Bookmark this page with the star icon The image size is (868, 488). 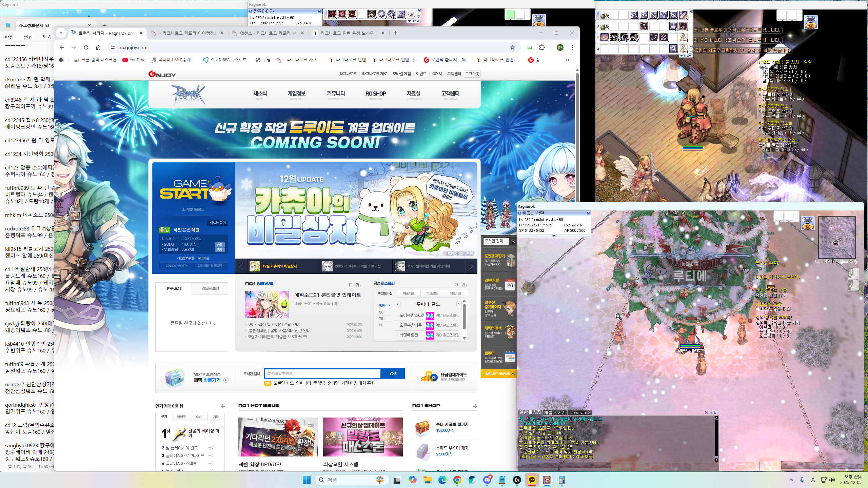pos(513,47)
